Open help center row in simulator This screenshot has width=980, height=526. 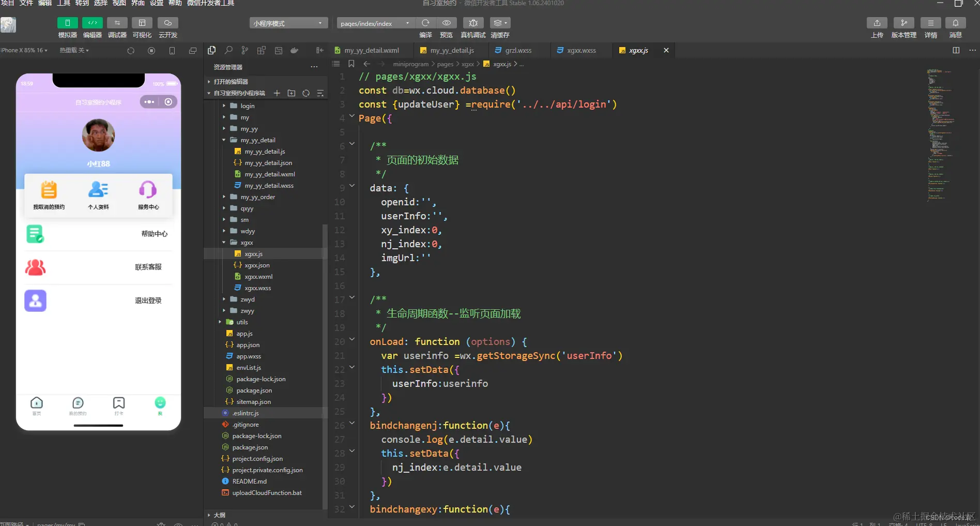click(x=98, y=234)
